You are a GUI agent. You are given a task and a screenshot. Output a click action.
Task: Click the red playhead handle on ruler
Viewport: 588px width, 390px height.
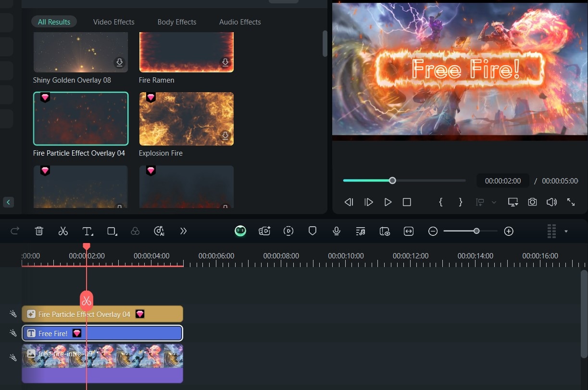[x=87, y=246]
